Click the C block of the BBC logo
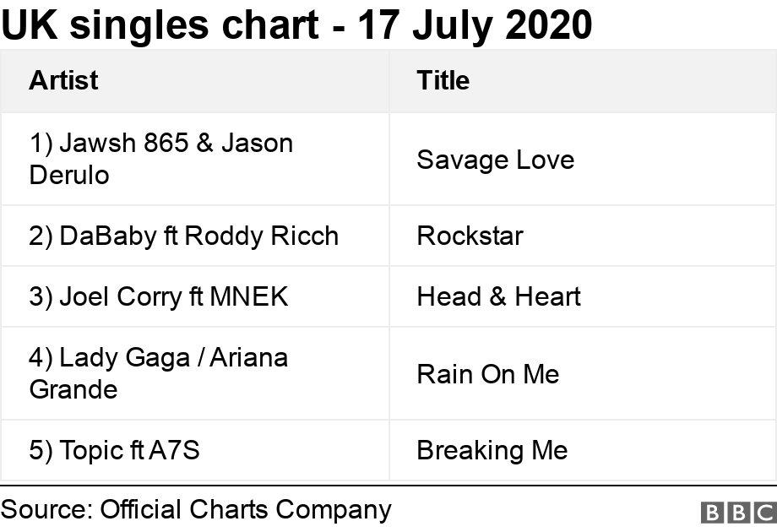This screenshot has height=532, width=777. coord(766,513)
